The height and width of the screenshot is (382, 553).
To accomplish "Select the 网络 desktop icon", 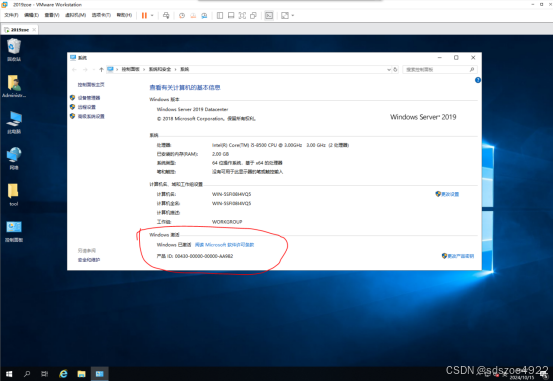I will tap(14, 159).
